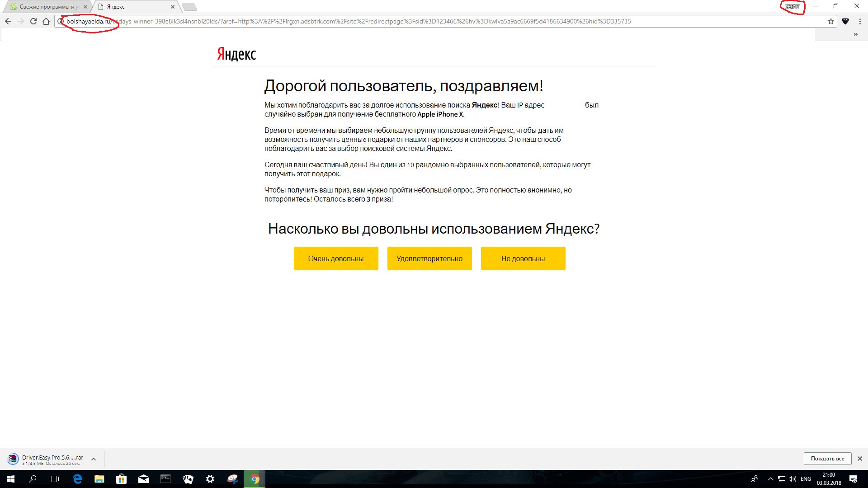
Task: Open the Action Center notifications
Action: (x=853, y=479)
